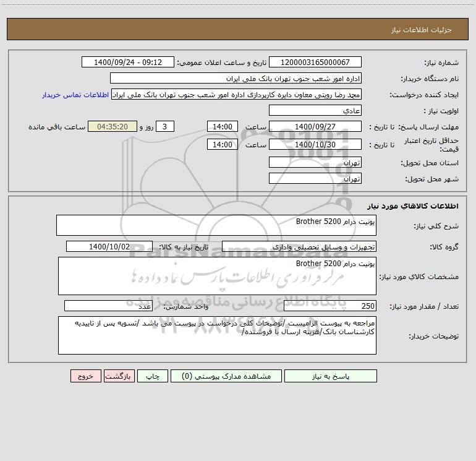Viewport: 476px width, 461px height.
Task: Click the label مهلت ارسال پاسخ
Action: pos(428,127)
